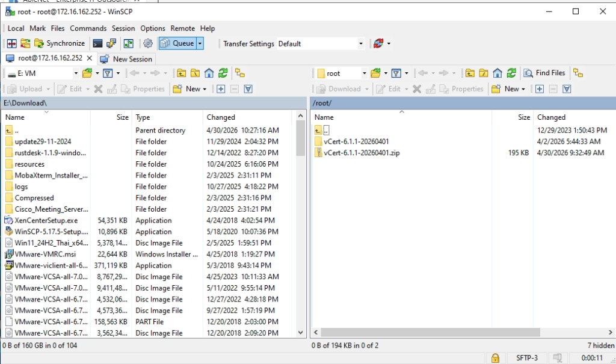Viewport: 616px width, 364px height.
Task: Click the encryption lock status icon
Action: coord(495,358)
